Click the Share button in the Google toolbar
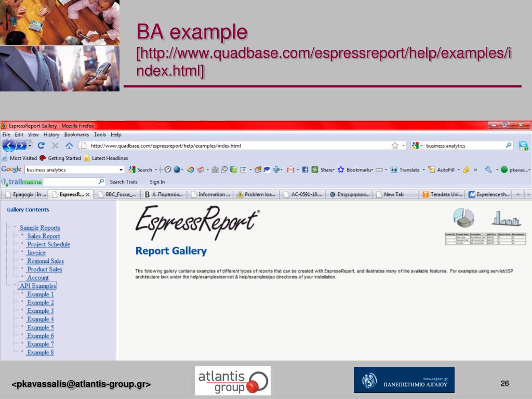 [323, 170]
